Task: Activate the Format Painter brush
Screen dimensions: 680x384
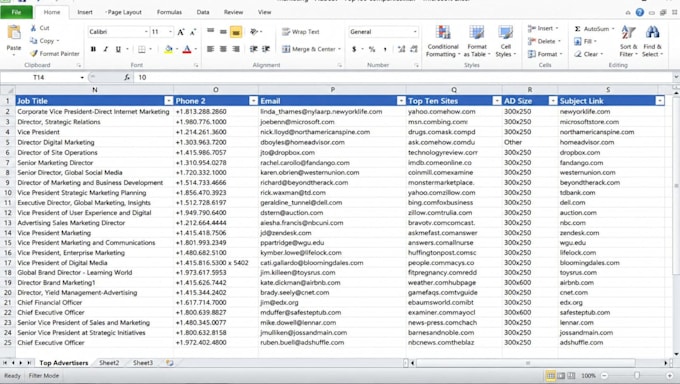Action: click(x=34, y=53)
